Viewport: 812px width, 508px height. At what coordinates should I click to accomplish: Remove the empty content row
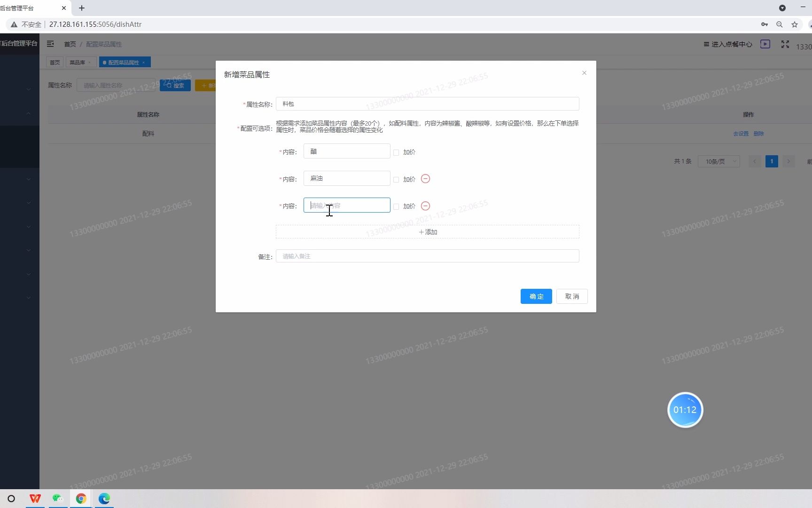pos(425,206)
